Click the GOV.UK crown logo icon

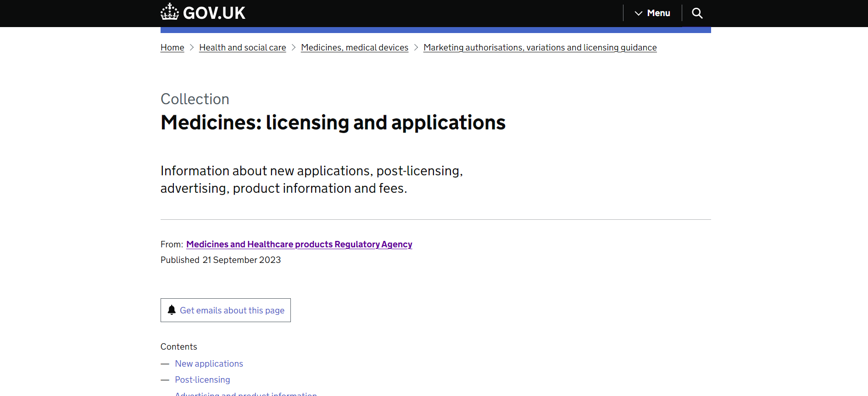point(169,12)
